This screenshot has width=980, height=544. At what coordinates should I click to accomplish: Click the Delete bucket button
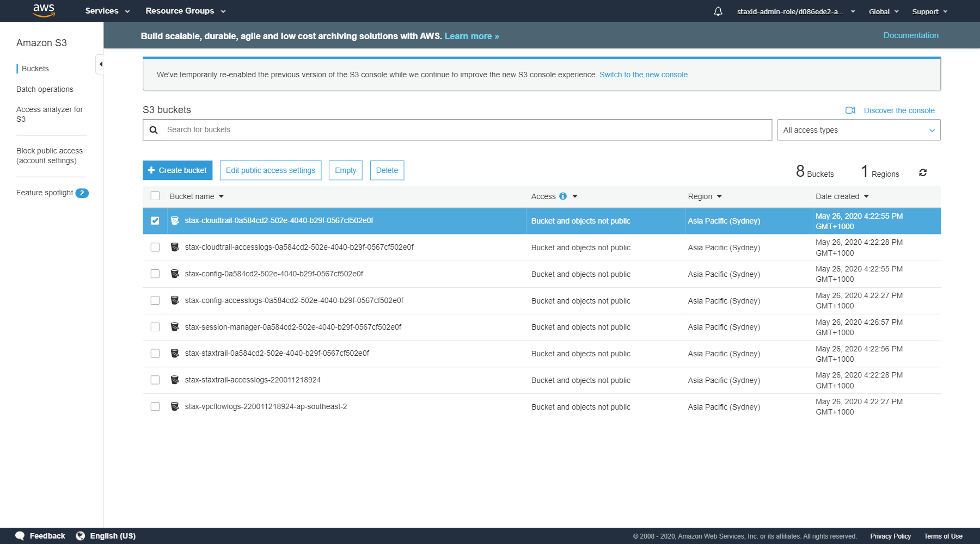point(387,170)
